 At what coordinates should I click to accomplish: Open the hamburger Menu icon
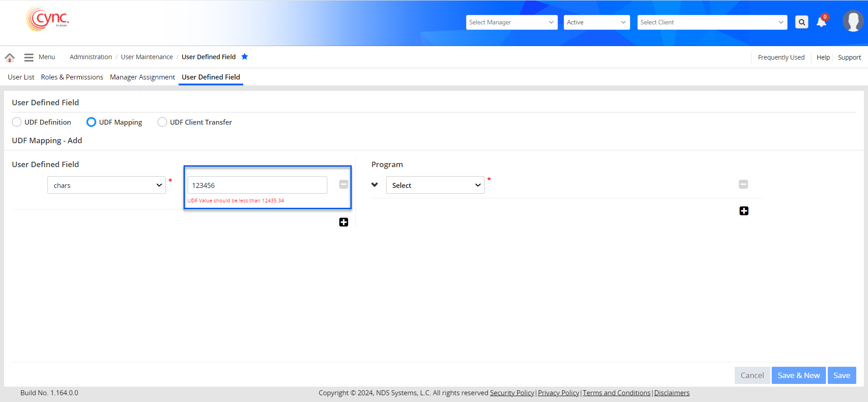tap(29, 57)
